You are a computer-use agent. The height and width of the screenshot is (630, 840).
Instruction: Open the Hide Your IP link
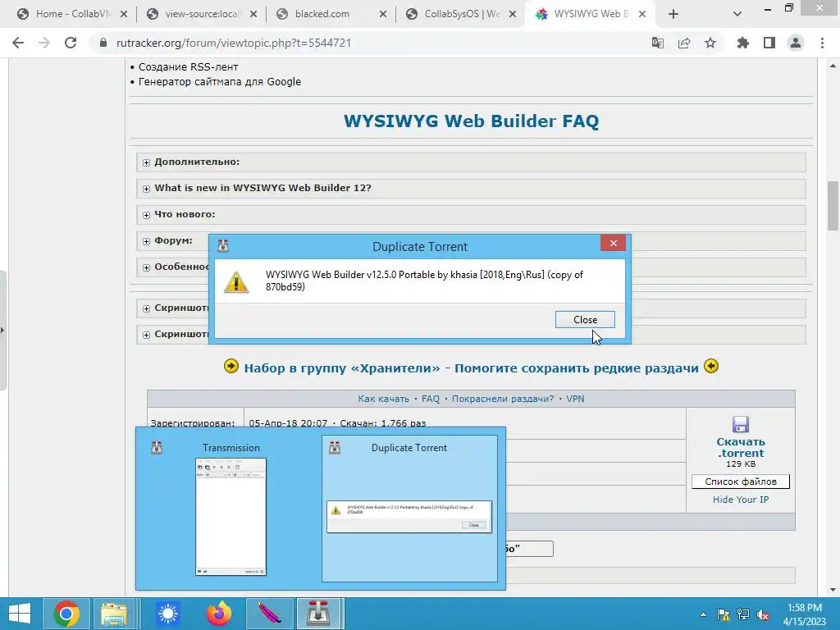[x=741, y=500]
